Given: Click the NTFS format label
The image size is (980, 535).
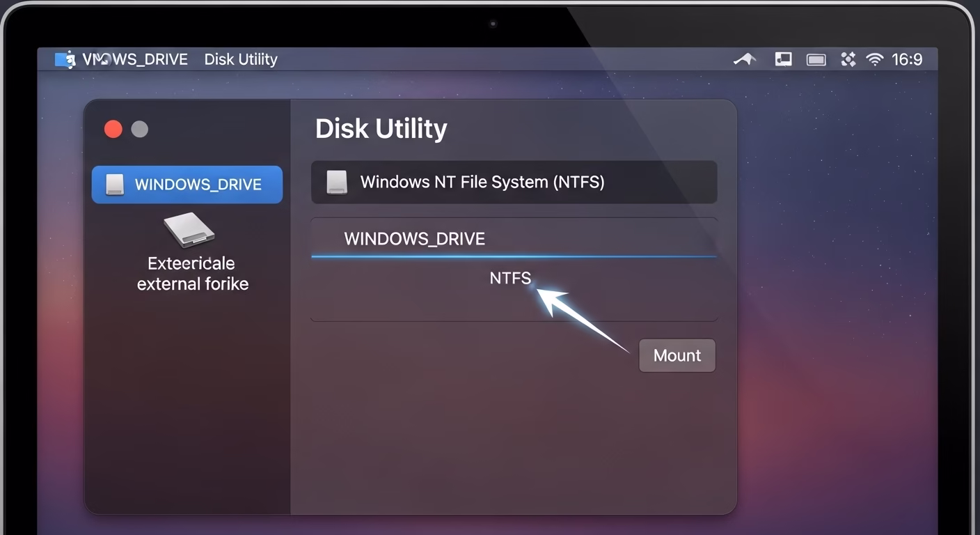Looking at the screenshot, I should pyautogui.click(x=510, y=278).
